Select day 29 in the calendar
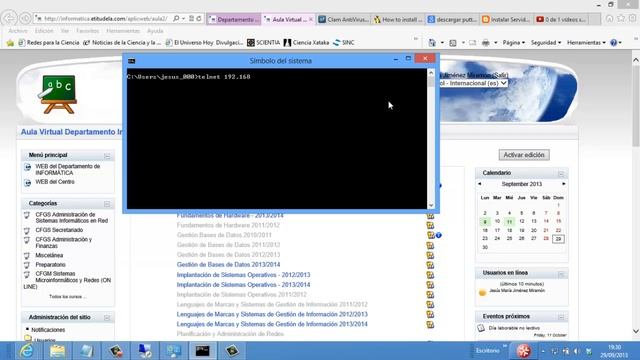 click(x=558, y=239)
